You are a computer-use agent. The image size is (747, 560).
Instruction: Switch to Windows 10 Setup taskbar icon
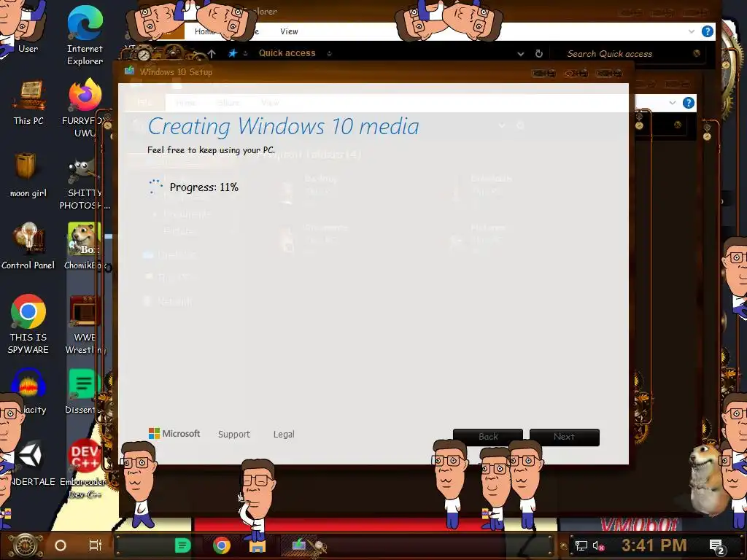(x=298, y=544)
